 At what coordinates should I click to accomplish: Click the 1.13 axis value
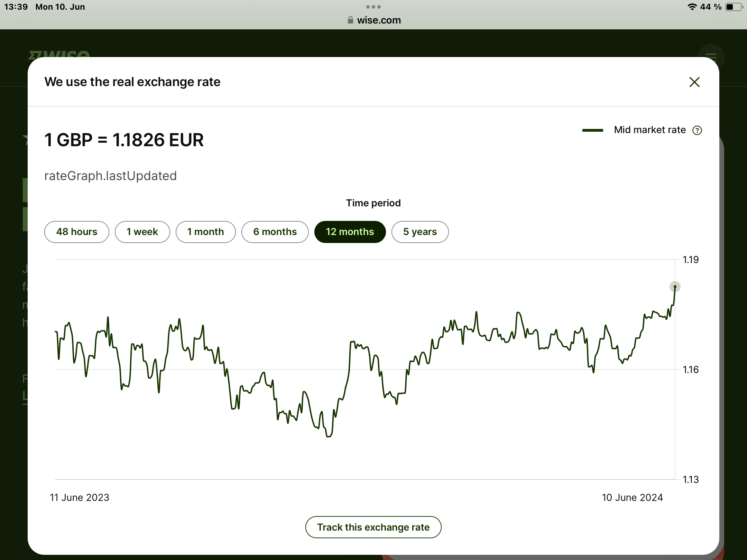(x=691, y=479)
